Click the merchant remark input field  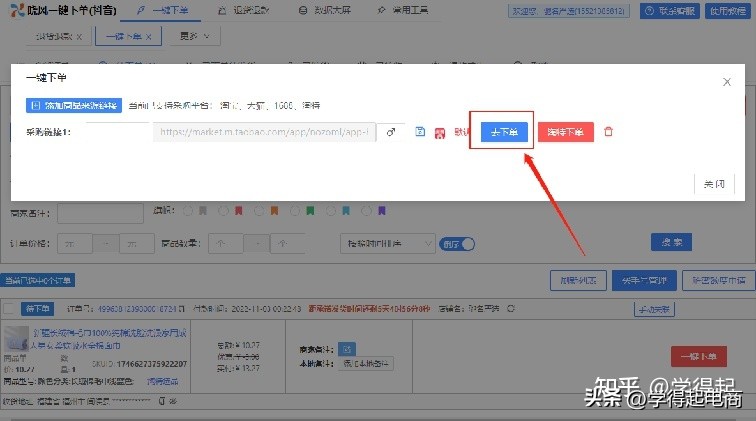click(x=100, y=214)
